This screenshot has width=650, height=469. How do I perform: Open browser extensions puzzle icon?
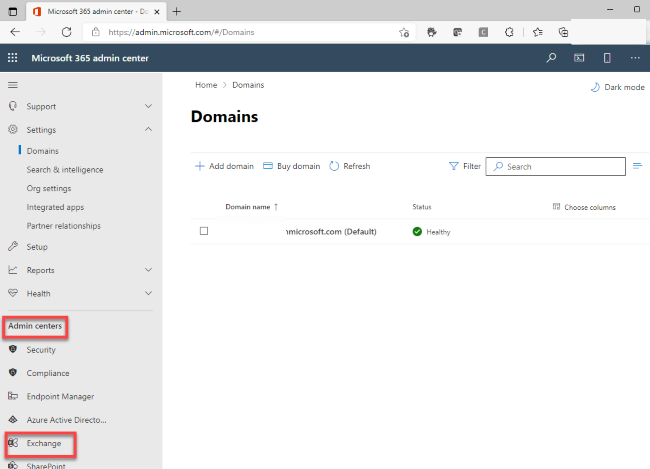tap(509, 32)
